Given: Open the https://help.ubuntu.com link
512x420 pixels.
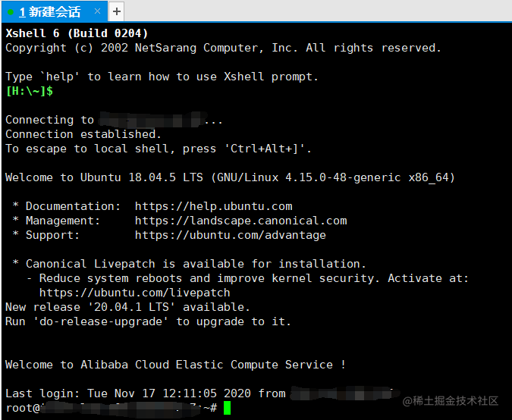Looking at the screenshot, I should click(x=213, y=206).
